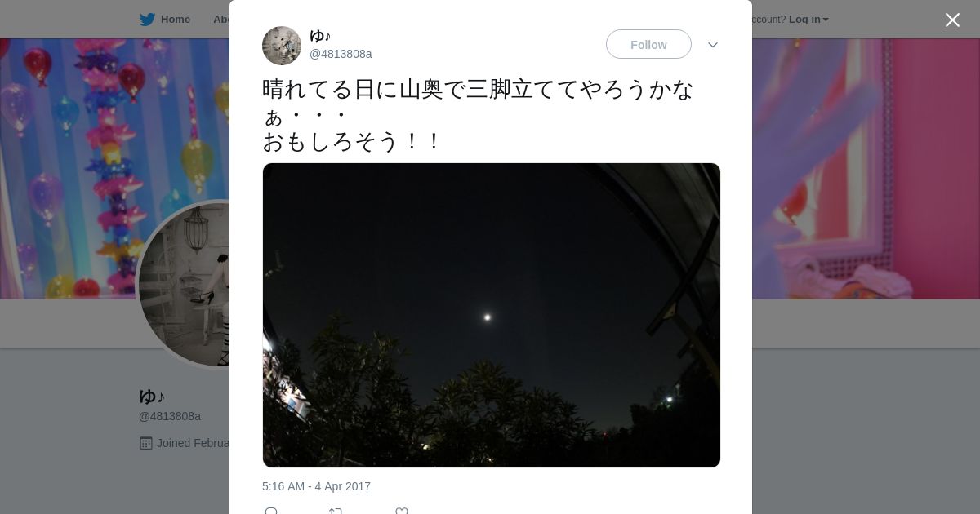Open the tweet author's avatar picture
The height and width of the screenshot is (514, 980).
[x=282, y=46]
